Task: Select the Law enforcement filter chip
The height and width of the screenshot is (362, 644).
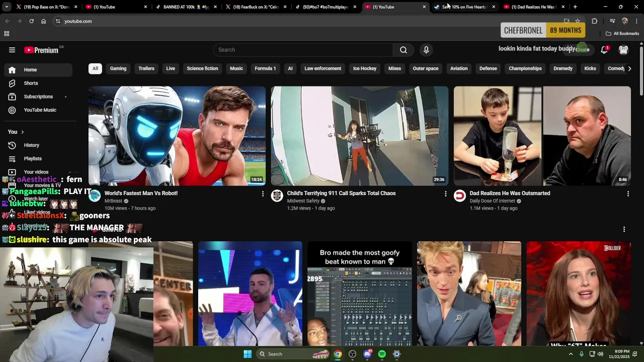Action: coord(323,68)
